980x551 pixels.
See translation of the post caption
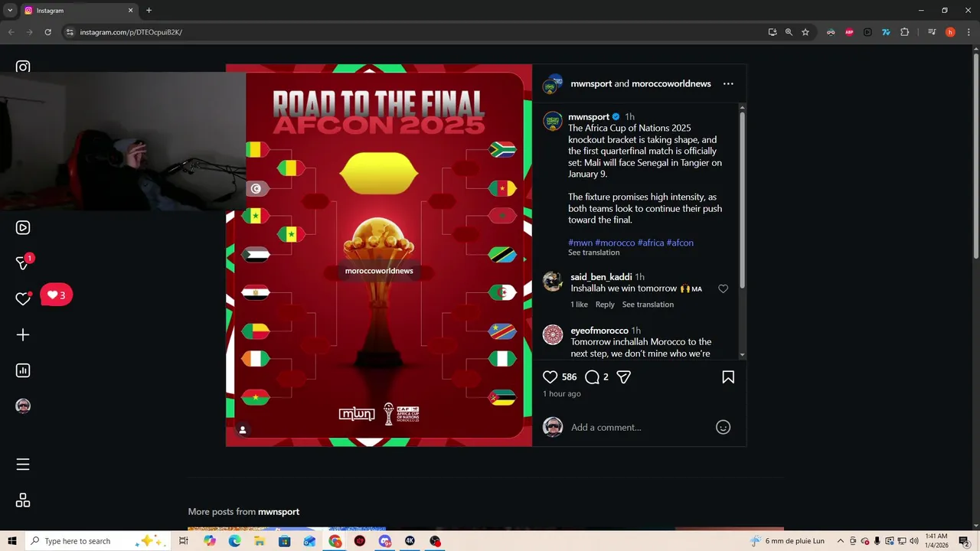[594, 253]
